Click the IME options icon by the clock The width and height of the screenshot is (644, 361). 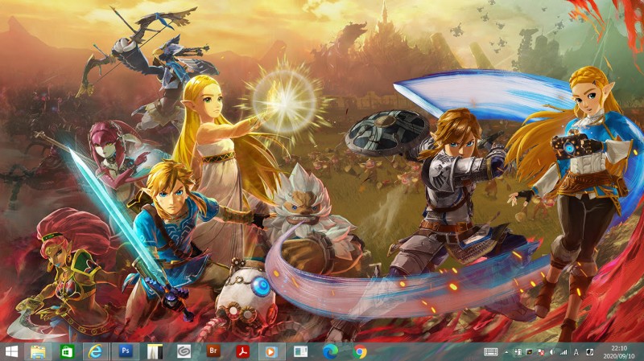tap(589, 352)
